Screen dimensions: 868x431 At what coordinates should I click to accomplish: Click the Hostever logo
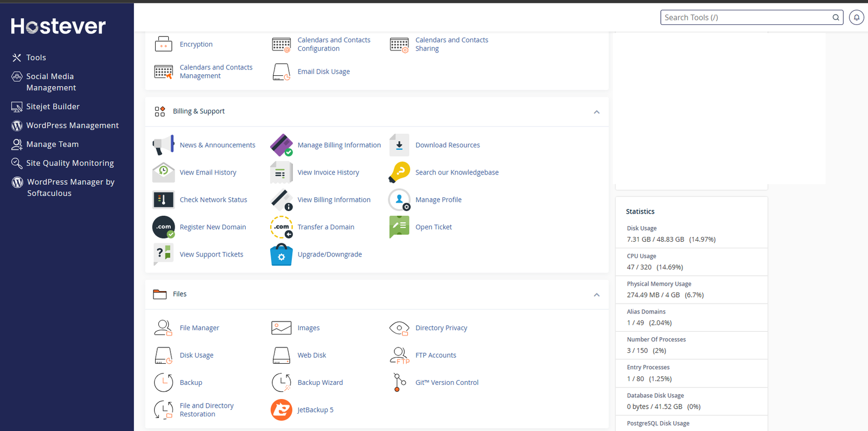click(58, 26)
